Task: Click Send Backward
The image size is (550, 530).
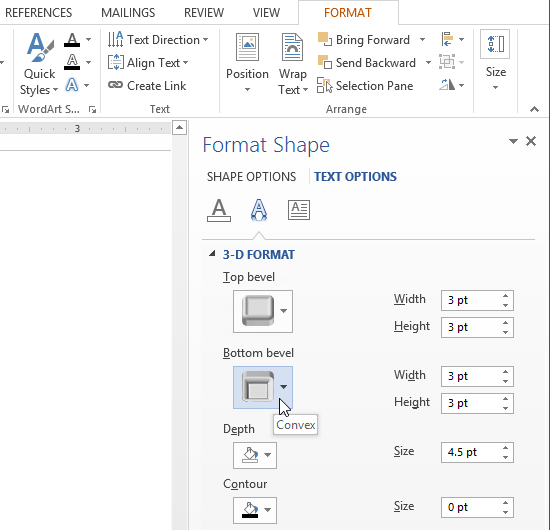Action: tap(367, 62)
